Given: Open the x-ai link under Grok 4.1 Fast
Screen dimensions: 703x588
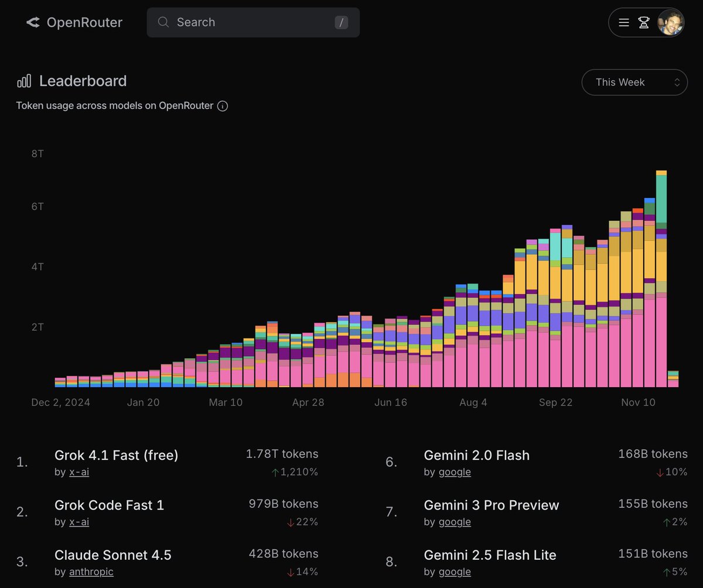Looking at the screenshot, I should (79, 472).
